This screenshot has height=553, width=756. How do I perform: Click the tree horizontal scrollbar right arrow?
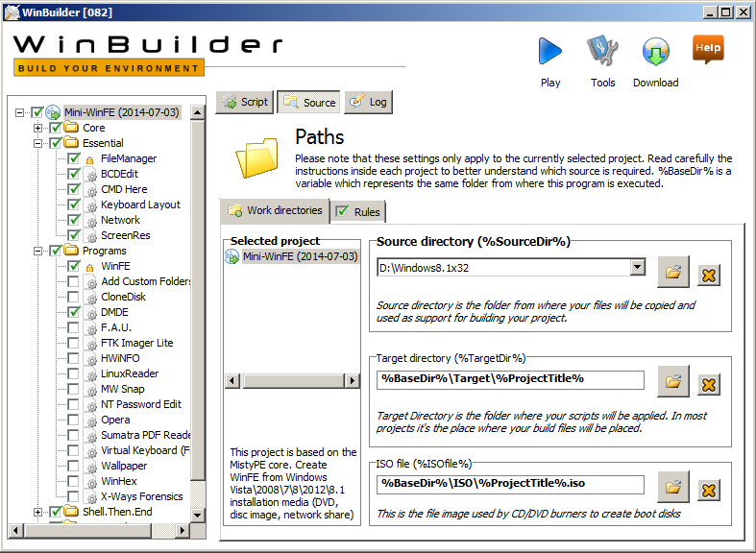pos(183,530)
